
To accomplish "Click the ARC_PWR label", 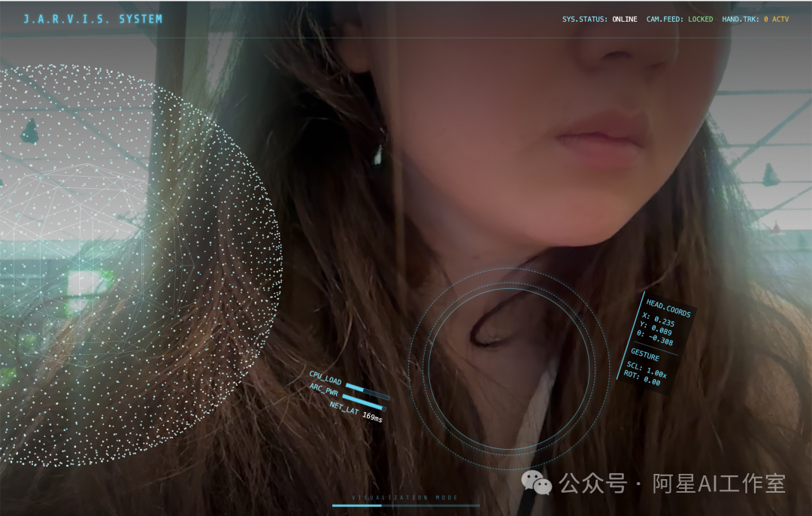I will (323, 390).
